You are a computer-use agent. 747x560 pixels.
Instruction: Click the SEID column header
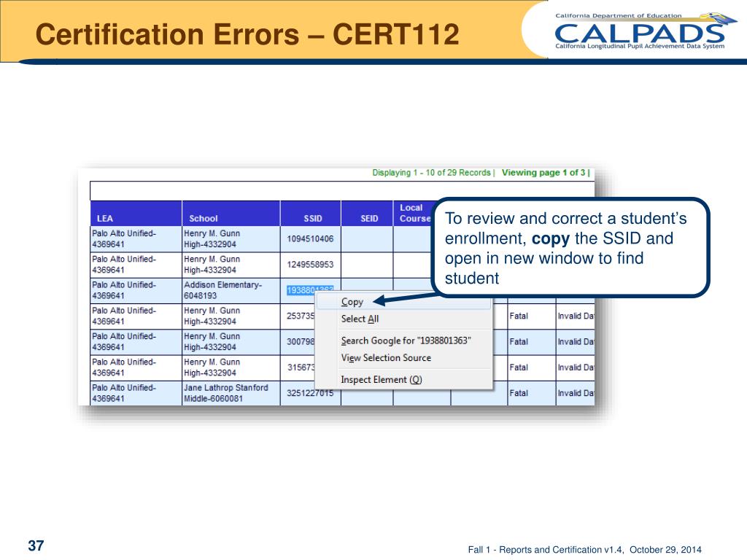(367, 214)
